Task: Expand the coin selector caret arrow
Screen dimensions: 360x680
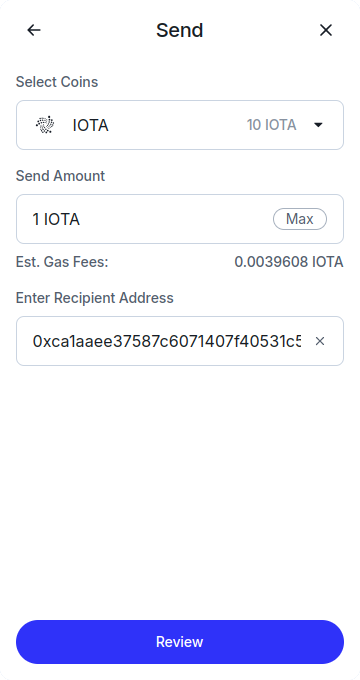Action: (x=318, y=125)
